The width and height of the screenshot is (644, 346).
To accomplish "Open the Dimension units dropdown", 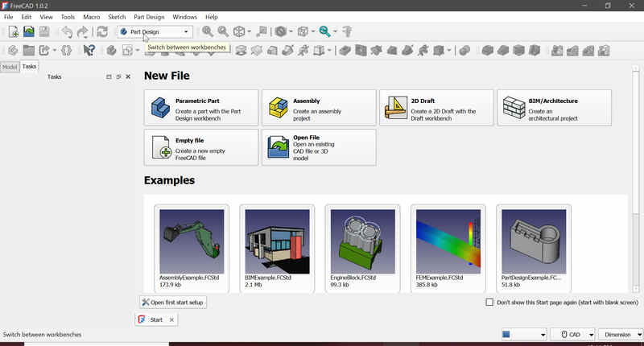I will point(621,335).
